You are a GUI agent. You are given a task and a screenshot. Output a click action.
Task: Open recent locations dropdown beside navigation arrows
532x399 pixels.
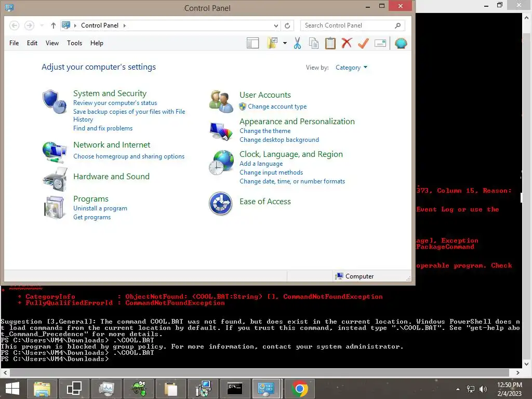pos(42,25)
